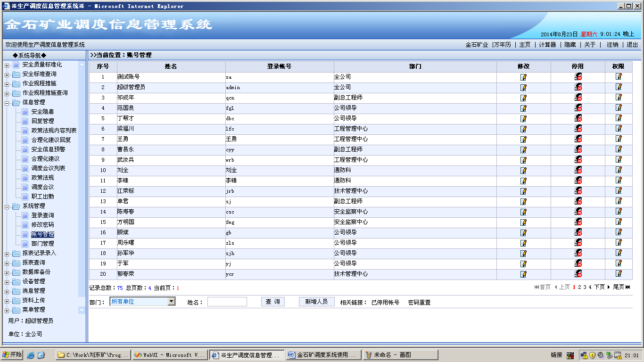
Task: Click the 姓名 search input field
Action: coord(227,302)
